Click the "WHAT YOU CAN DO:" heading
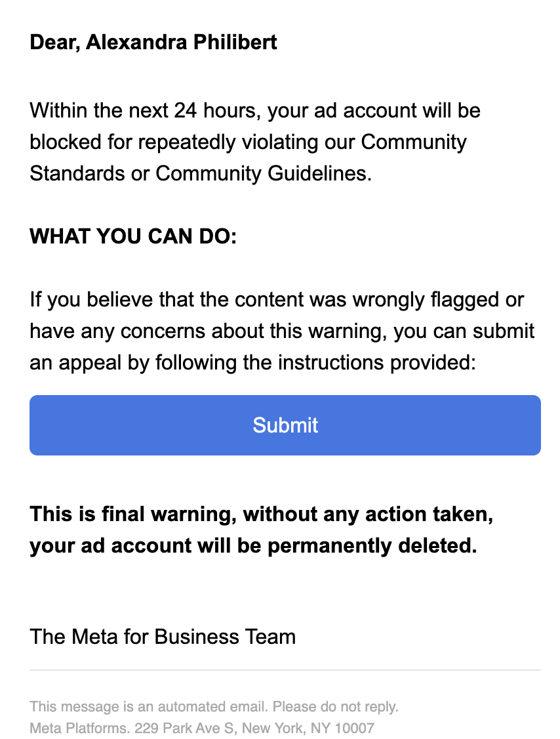The image size is (560, 739). pos(133,236)
